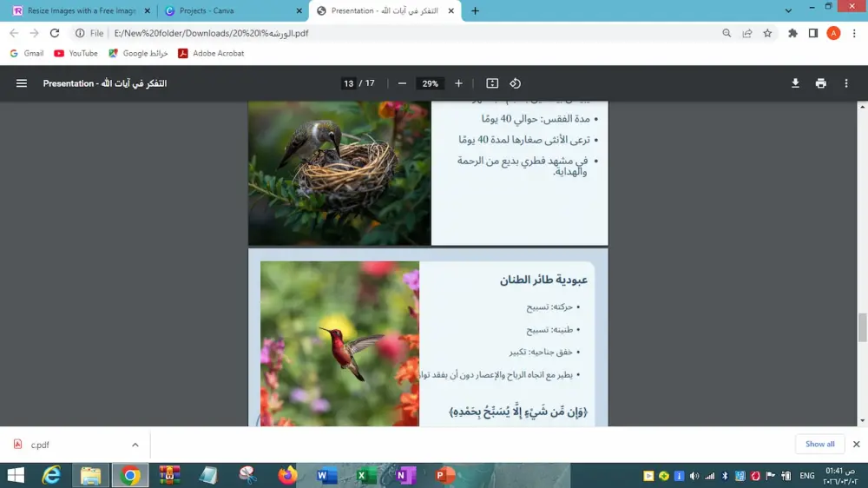
Task: Go back to previous page
Action: [x=14, y=33]
